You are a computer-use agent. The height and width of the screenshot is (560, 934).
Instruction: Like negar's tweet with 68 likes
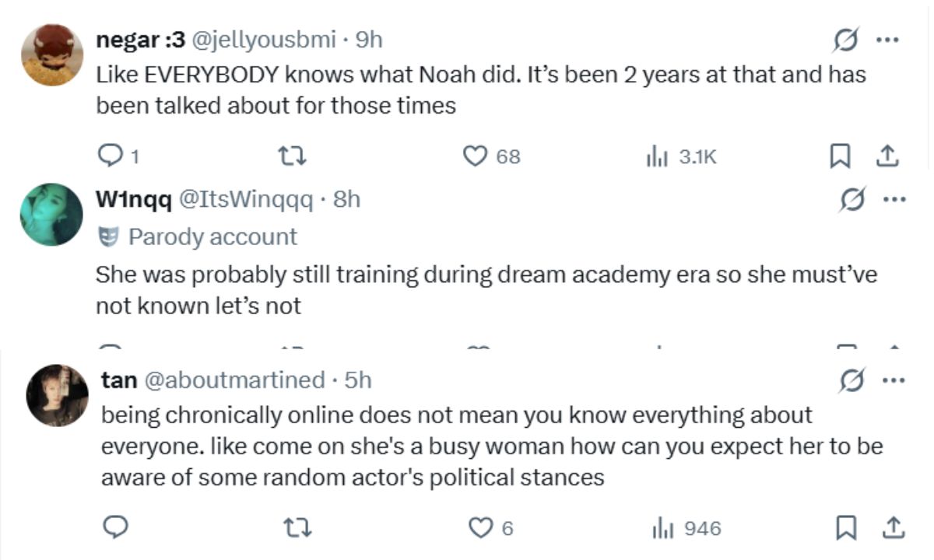475,156
